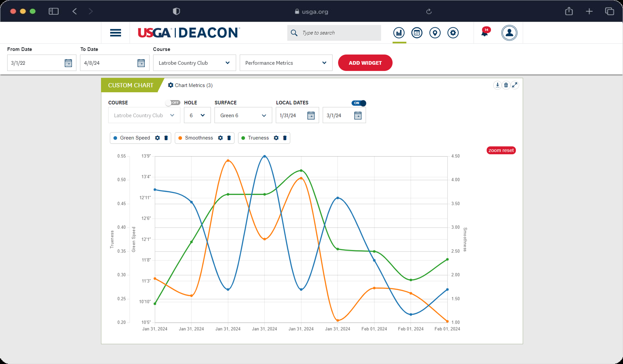Click the To Date field 4/8/24
623x364 pixels.
[x=115, y=63]
